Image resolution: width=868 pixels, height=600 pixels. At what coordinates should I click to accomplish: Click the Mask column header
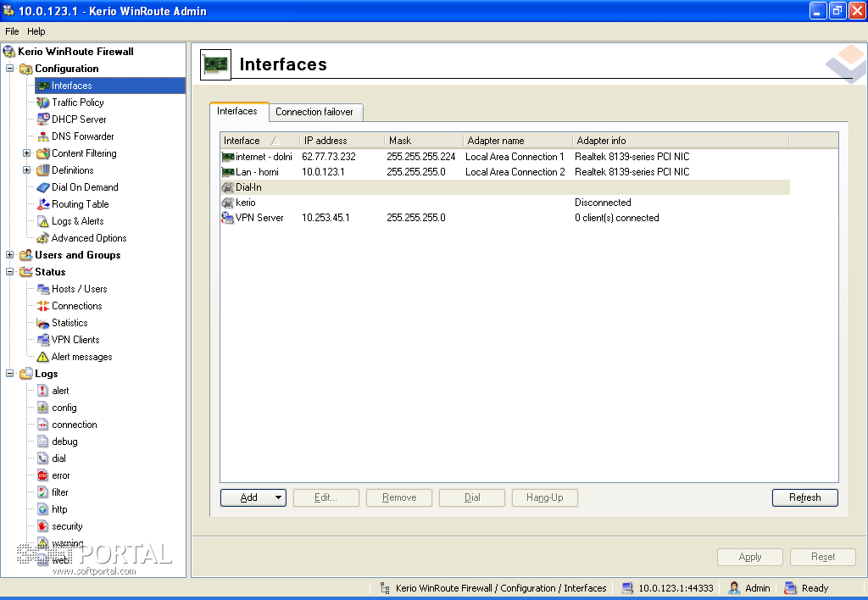(x=424, y=141)
